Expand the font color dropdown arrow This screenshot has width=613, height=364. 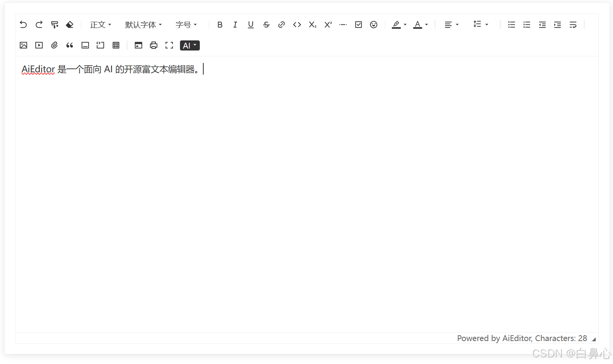pyautogui.click(x=426, y=24)
